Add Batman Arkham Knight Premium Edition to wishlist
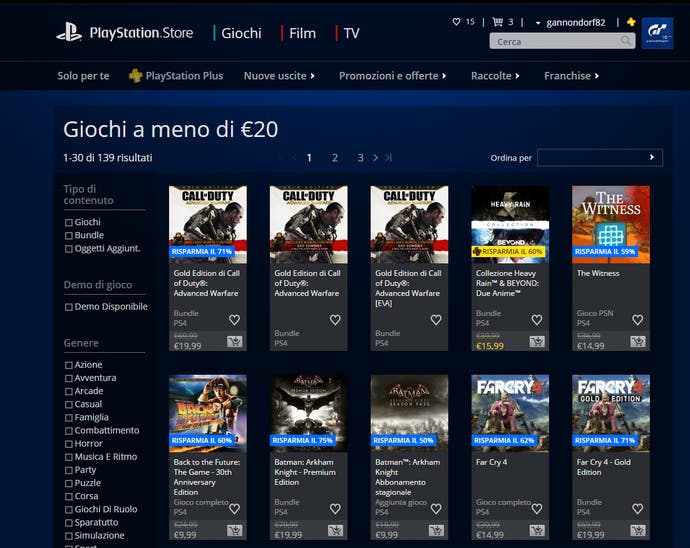The width and height of the screenshot is (690, 548). (x=335, y=509)
